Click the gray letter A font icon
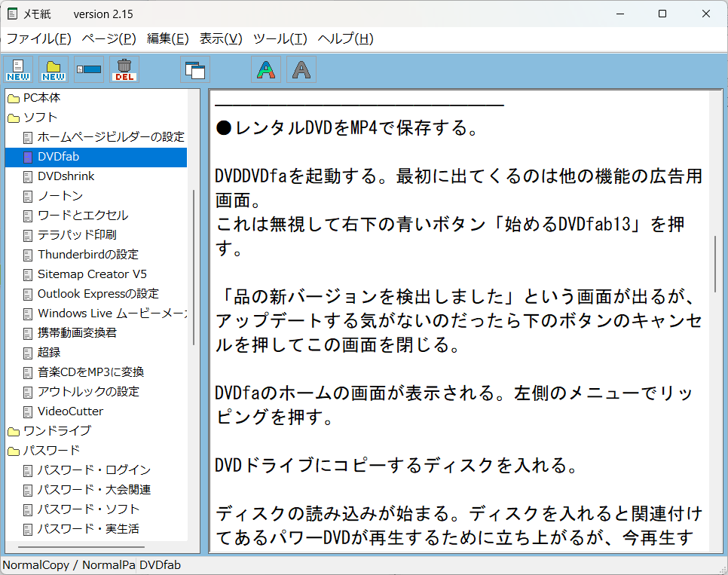728x575 pixels. coord(301,69)
